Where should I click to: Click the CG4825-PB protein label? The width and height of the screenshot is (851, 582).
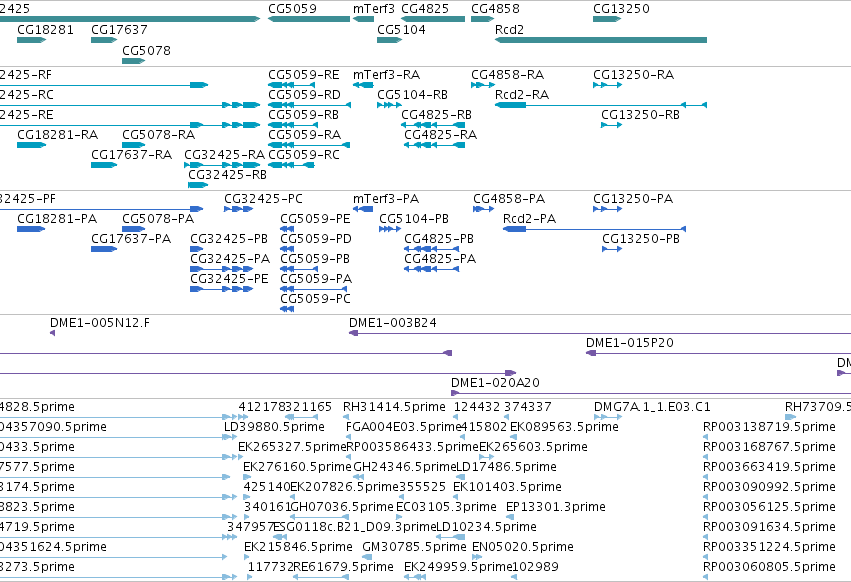[x=439, y=238]
